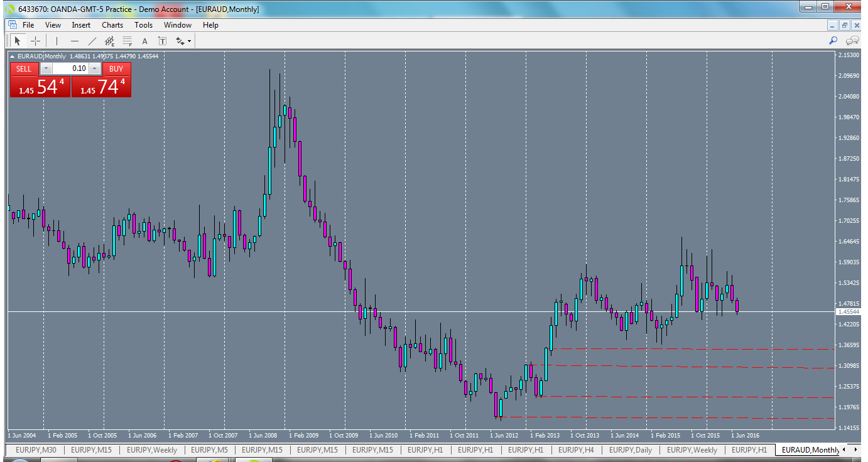Image resolution: width=868 pixels, height=462 pixels.
Task: Select the Crosshair tool
Action: click(x=35, y=41)
